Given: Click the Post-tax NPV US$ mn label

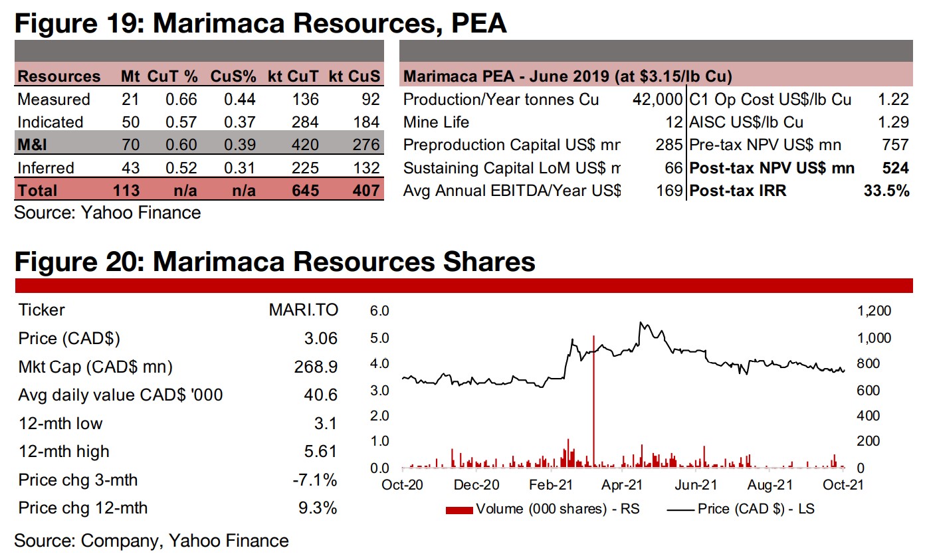Looking at the screenshot, I should tap(772, 167).
